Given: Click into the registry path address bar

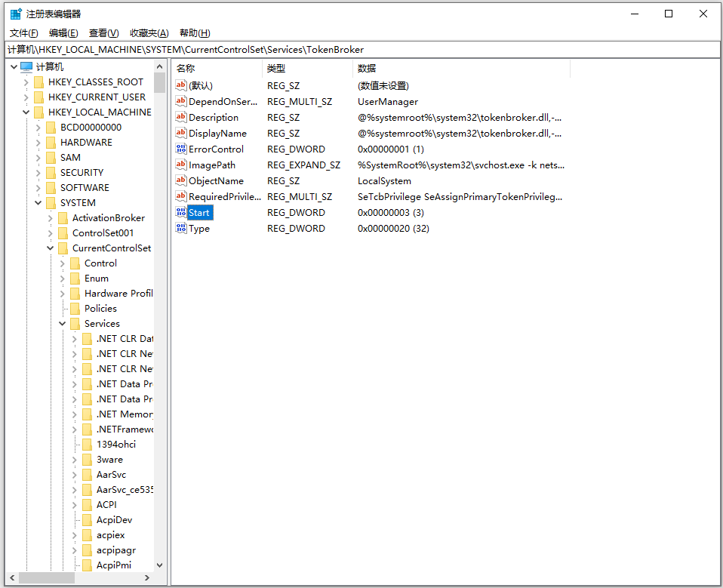Looking at the screenshot, I should (361, 49).
